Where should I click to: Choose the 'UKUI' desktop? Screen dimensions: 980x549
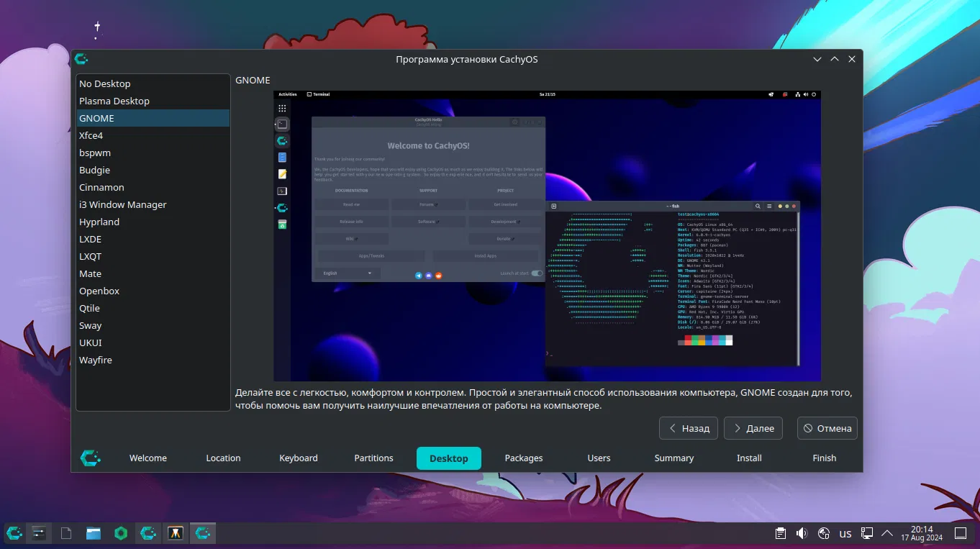click(x=153, y=342)
